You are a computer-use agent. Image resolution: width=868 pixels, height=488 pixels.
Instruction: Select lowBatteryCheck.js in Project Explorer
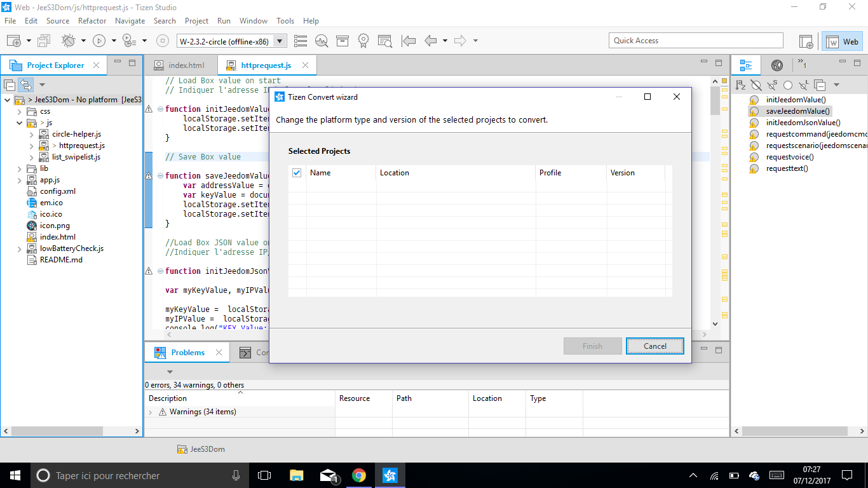coord(71,248)
